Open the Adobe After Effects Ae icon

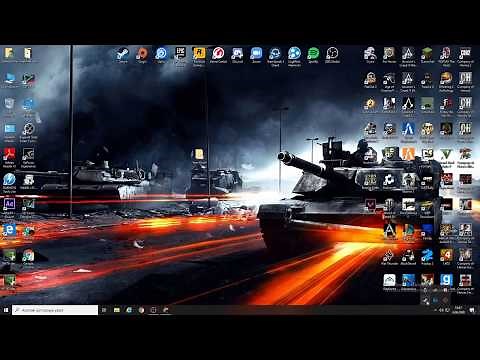(10, 204)
